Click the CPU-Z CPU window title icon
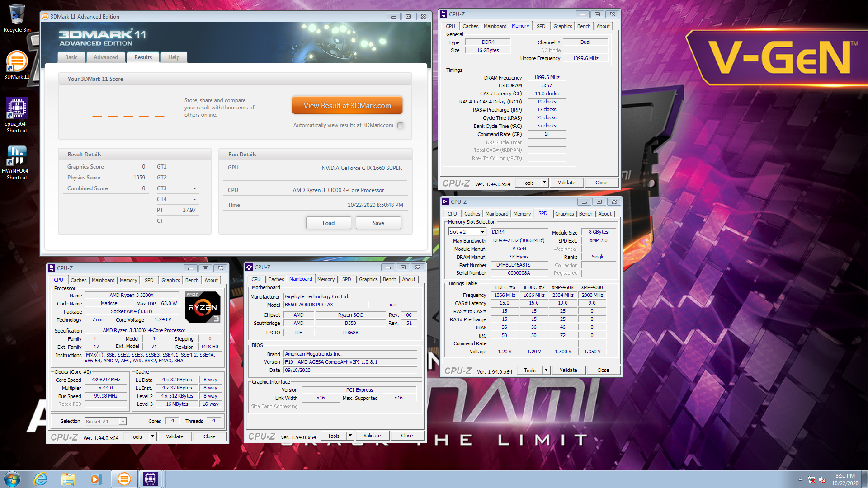The height and width of the screenshot is (488, 868). coord(52,268)
